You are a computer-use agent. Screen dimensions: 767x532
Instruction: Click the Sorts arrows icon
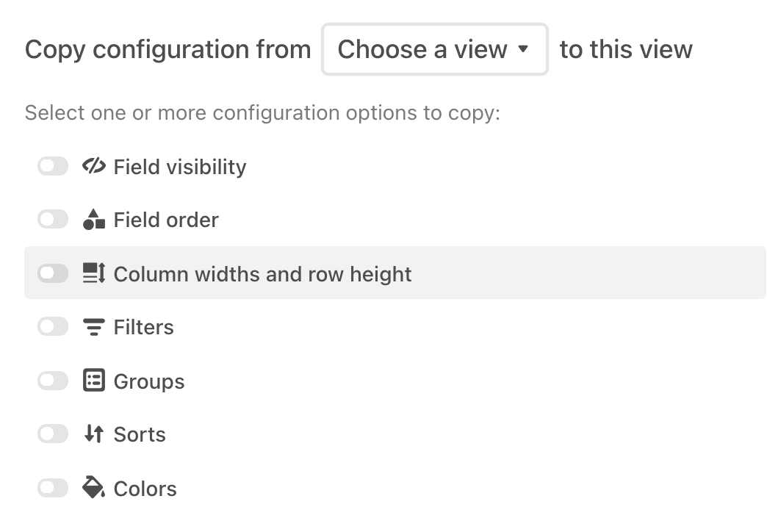(94, 434)
